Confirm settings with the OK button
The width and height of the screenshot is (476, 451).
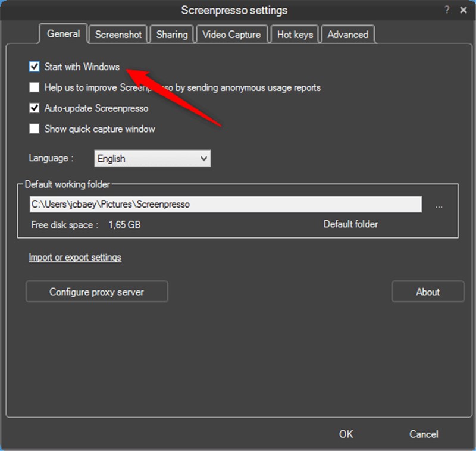[x=346, y=434]
